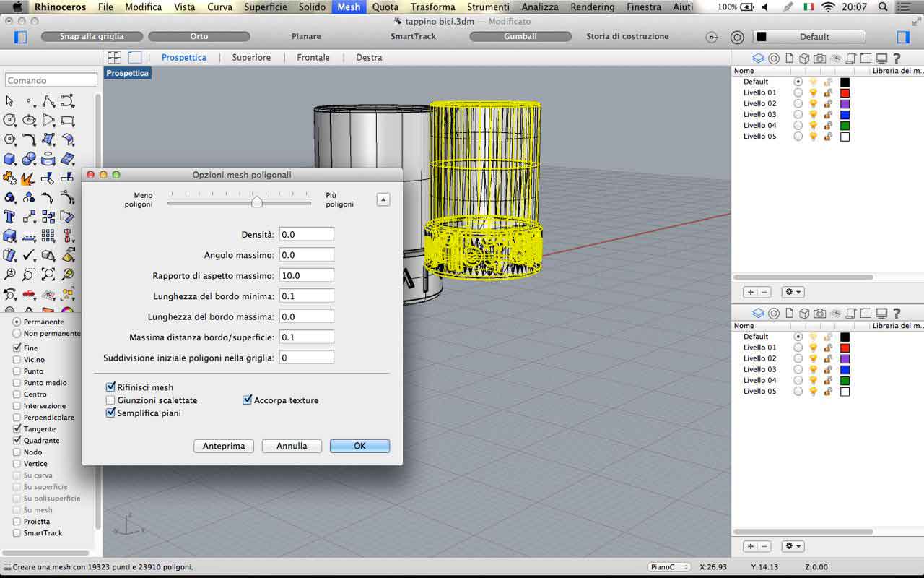Click the display monitor icon in upper panel
This screenshot has height=578, width=924.
coord(881,59)
